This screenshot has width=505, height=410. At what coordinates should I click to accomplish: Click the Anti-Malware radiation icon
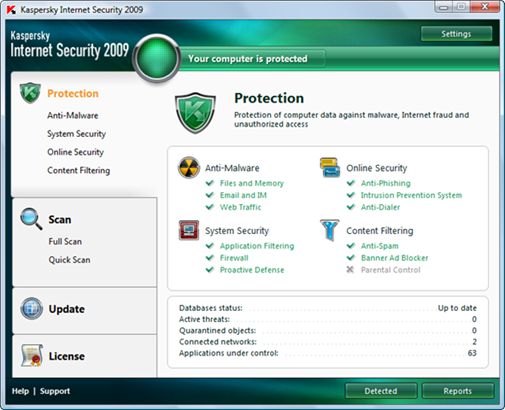click(x=189, y=167)
